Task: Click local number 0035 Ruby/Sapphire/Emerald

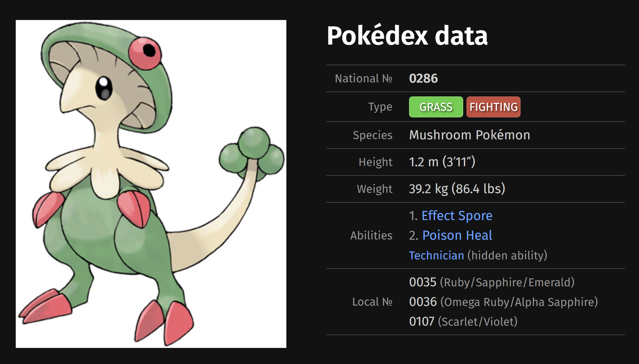Action: (492, 282)
